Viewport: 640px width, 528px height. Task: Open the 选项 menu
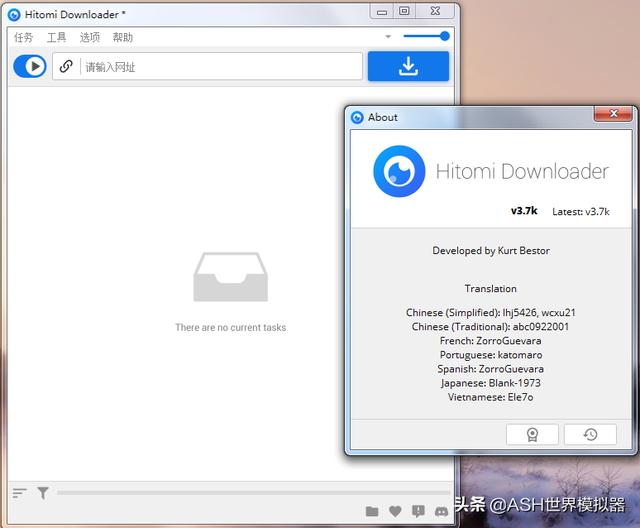90,38
